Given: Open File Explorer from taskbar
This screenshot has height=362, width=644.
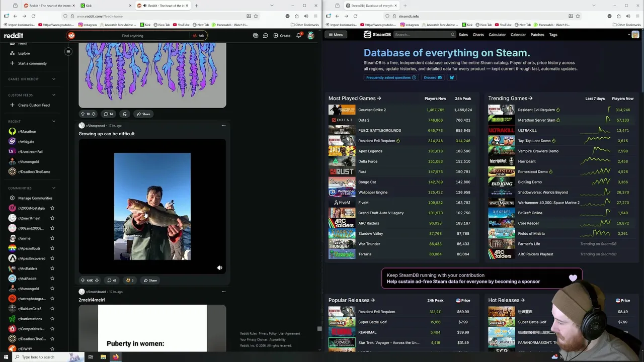Looking at the screenshot, I should [x=103, y=357].
